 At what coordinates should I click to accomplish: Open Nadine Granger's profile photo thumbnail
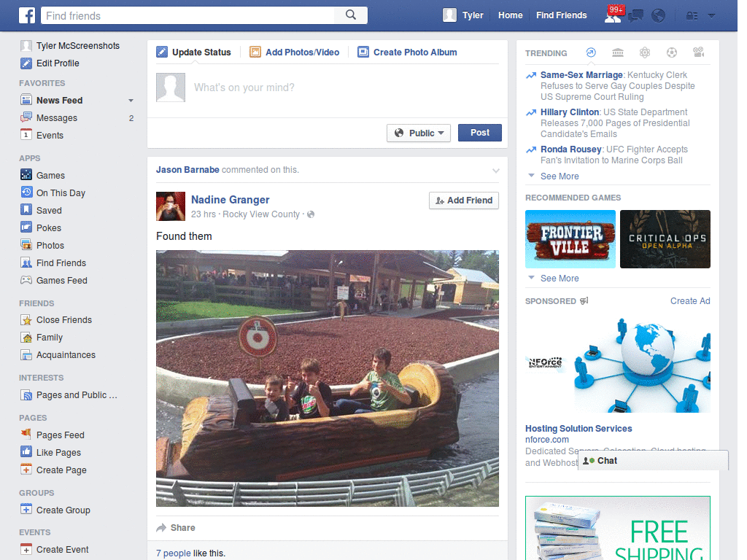point(171,206)
